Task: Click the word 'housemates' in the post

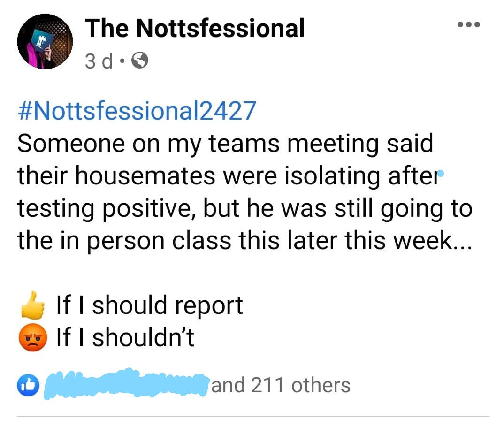Action: click(x=145, y=176)
